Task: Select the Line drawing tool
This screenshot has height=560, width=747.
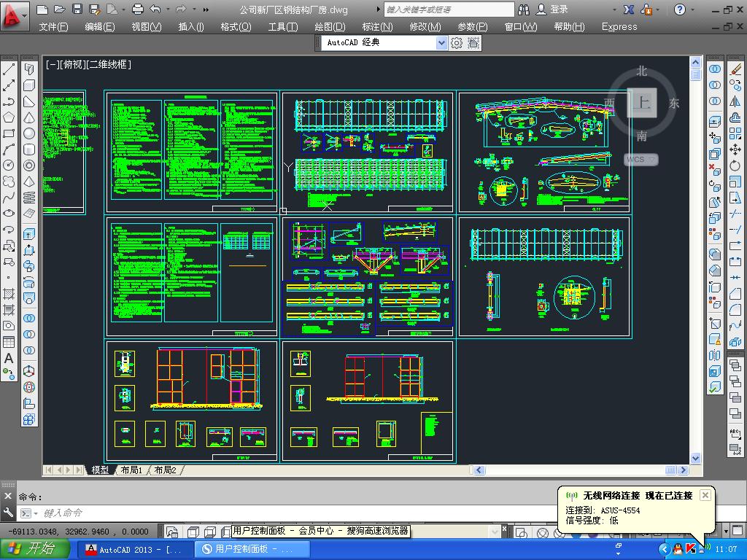Action: pyautogui.click(x=9, y=70)
